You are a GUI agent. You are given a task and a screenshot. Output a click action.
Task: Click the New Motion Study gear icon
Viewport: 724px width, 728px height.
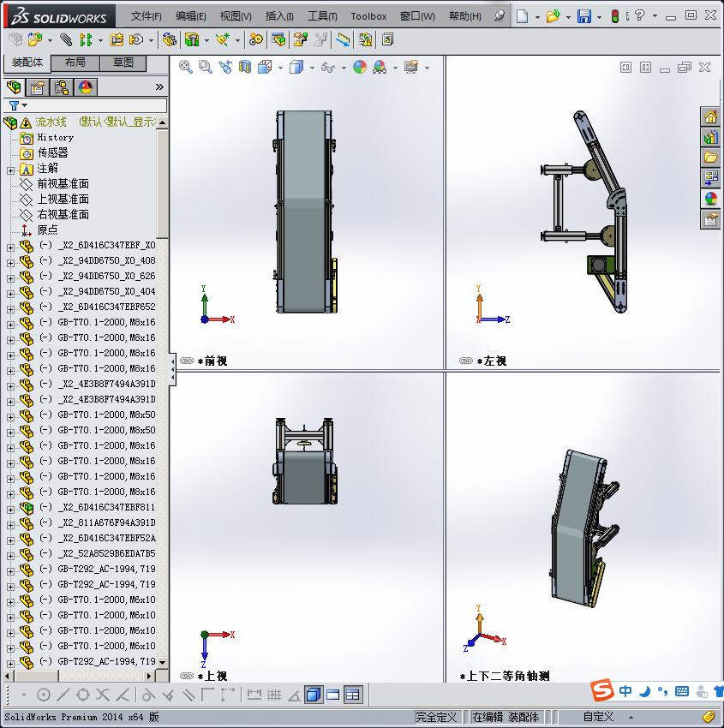256,40
